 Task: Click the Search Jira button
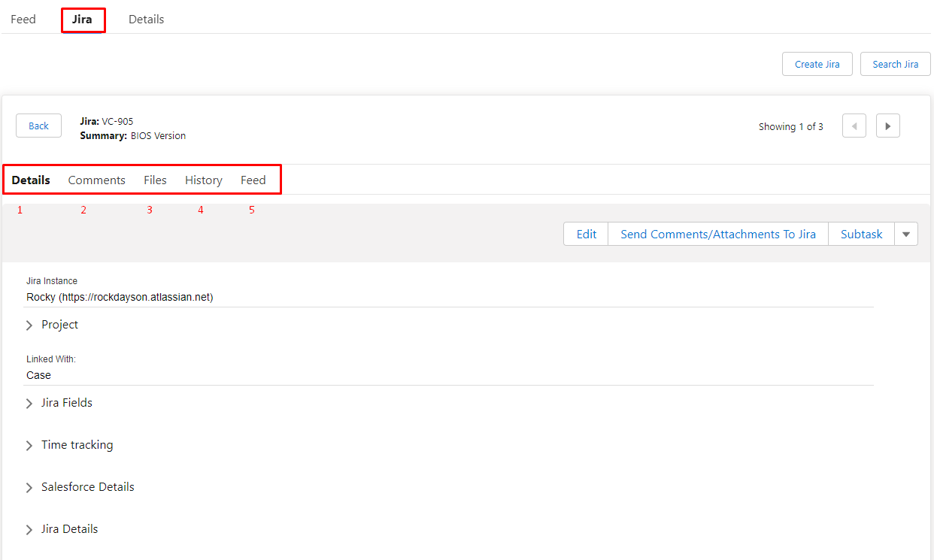point(896,64)
